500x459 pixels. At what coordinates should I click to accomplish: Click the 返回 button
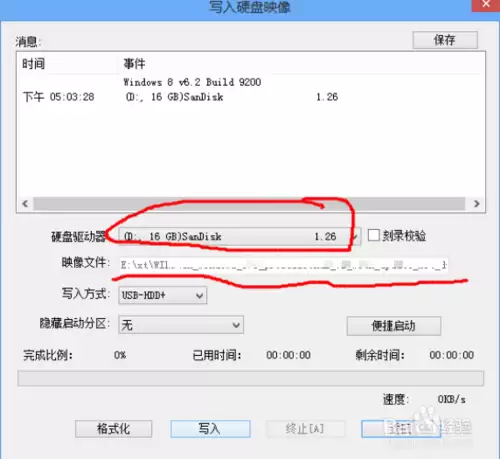point(401,429)
